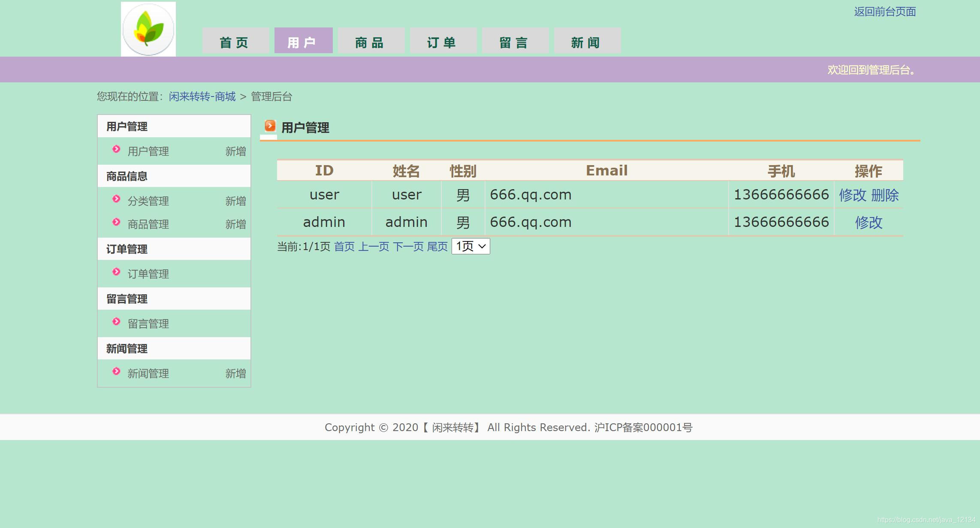Screen dimensions: 980x528
Task: Click 返回前台页面 link at top right
Action: [884, 12]
